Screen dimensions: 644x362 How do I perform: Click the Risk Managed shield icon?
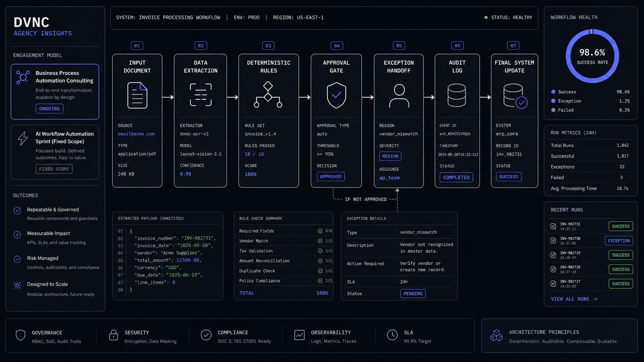click(17, 259)
